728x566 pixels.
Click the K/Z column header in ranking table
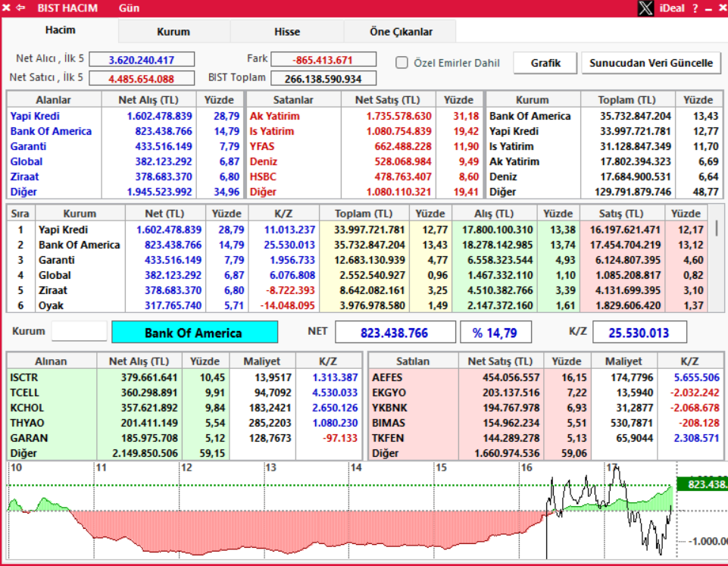pos(283,214)
